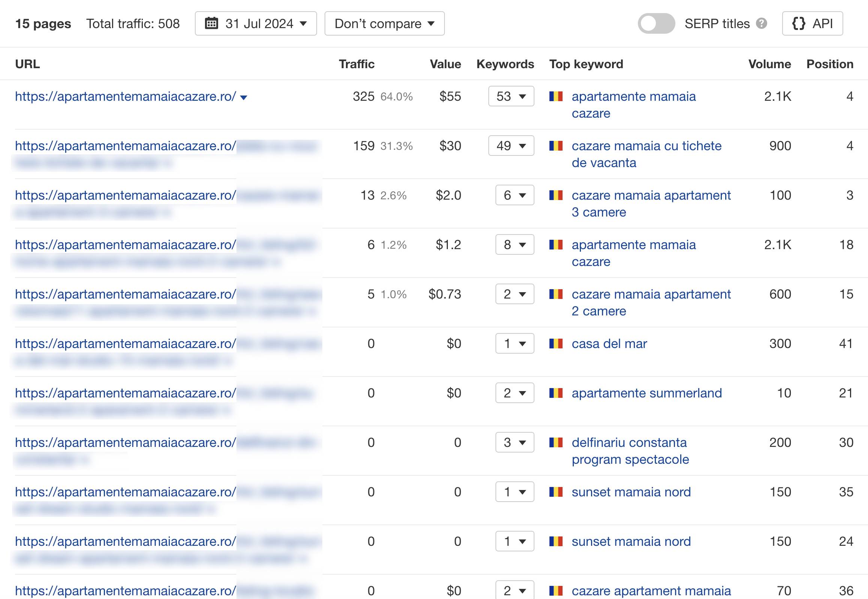Screen dimensions: 868x599
Task: Expand the 53 keywords dropdown
Action: click(510, 96)
